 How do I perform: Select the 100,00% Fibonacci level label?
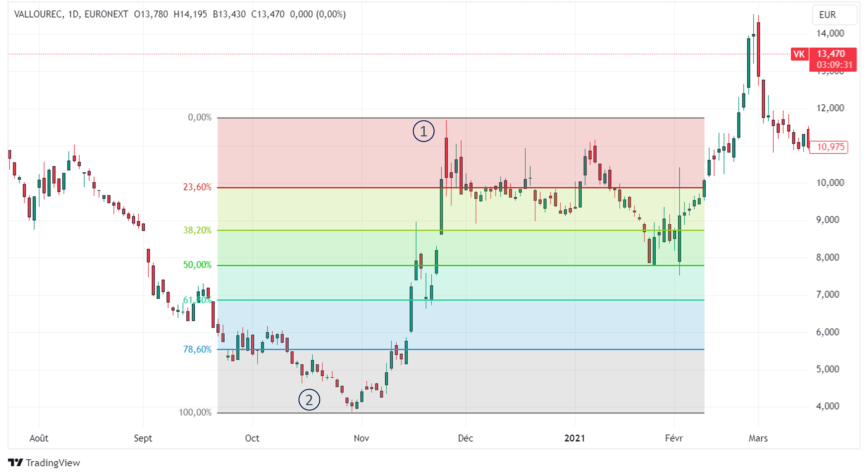[x=195, y=412]
